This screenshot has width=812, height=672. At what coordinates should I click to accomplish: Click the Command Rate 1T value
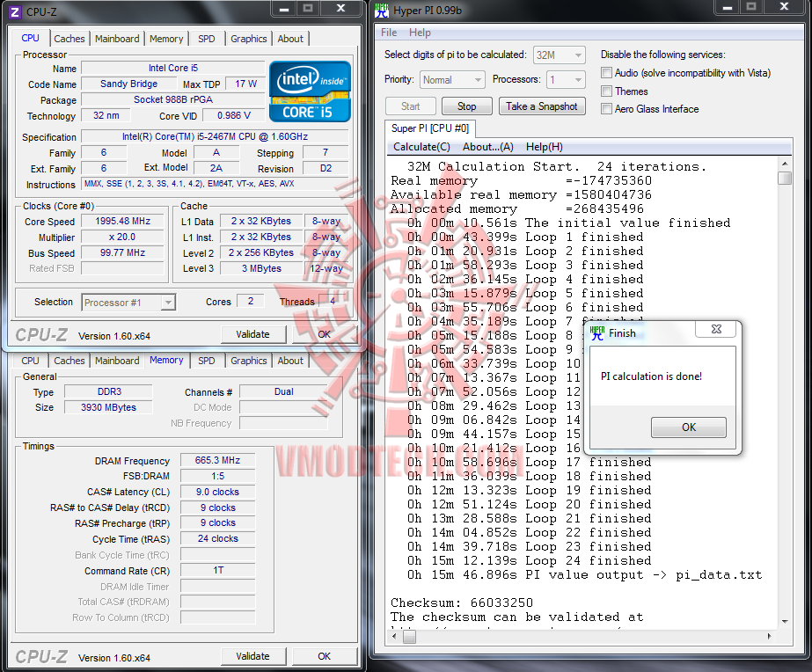pyautogui.click(x=217, y=571)
